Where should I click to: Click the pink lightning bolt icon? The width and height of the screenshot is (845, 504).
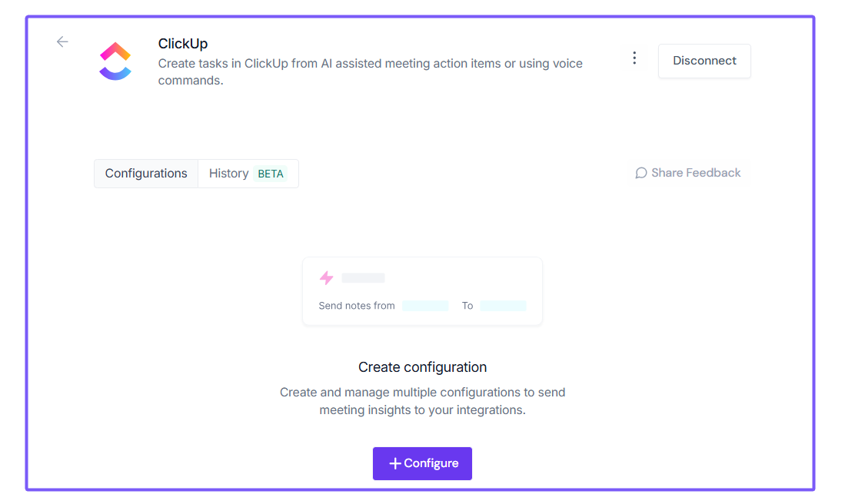coord(327,278)
